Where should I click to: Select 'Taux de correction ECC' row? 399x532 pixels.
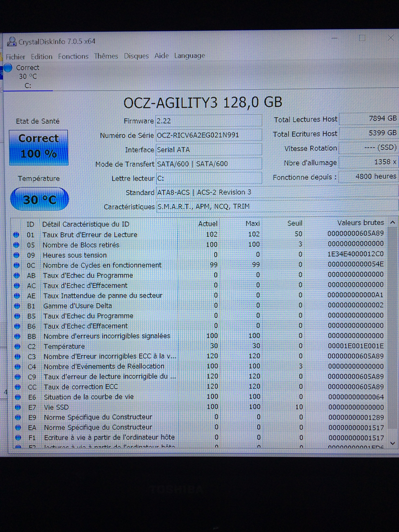click(x=199, y=387)
